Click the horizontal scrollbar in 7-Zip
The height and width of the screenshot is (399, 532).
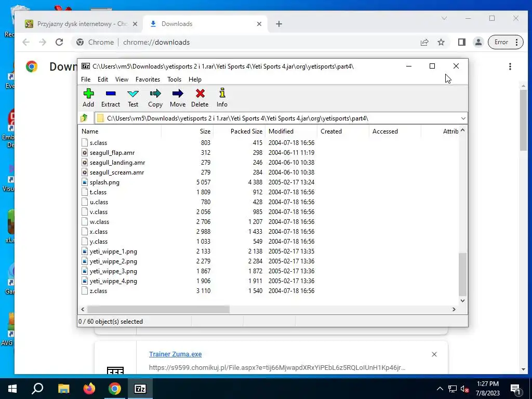tap(158, 309)
